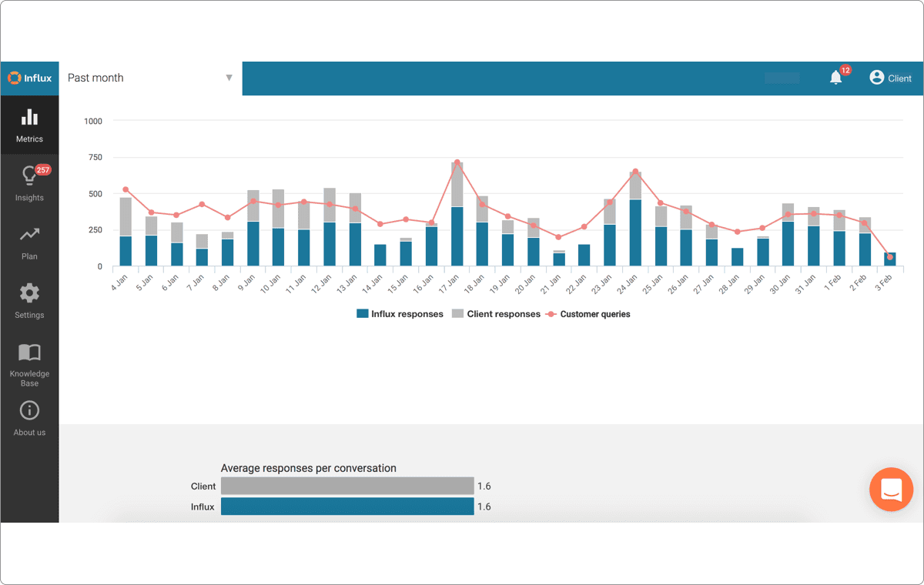Click the '1000' y-axis label
Screen dimensions: 924x585
pyautogui.click(x=93, y=121)
